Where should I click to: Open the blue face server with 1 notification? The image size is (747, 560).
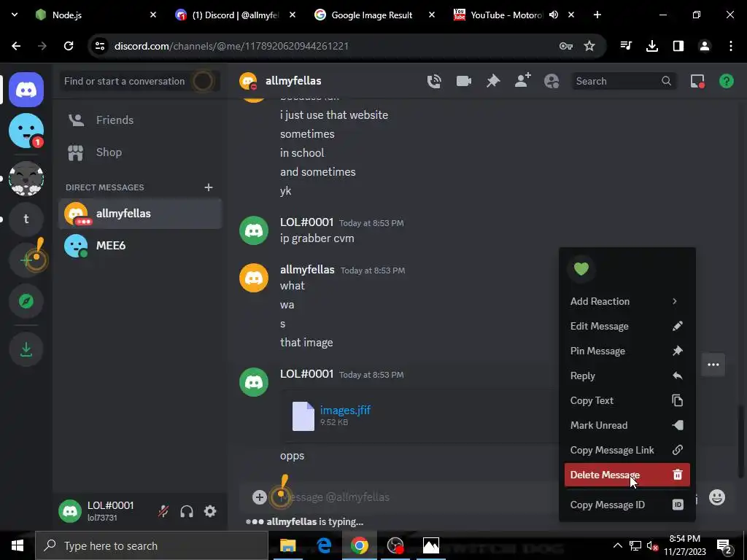coord(26,131)
